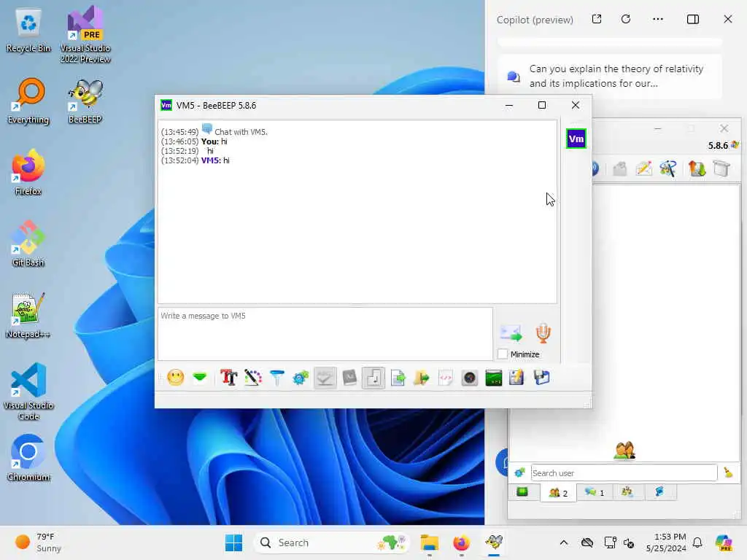
Task: Open weather widget showing 79°F Sunny
Action: point(39,542)
